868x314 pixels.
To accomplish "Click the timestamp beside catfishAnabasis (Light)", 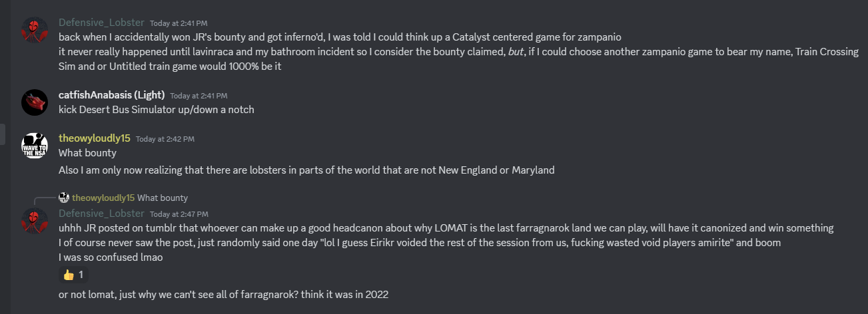I will pyautogui.click(x=199, y=96).
